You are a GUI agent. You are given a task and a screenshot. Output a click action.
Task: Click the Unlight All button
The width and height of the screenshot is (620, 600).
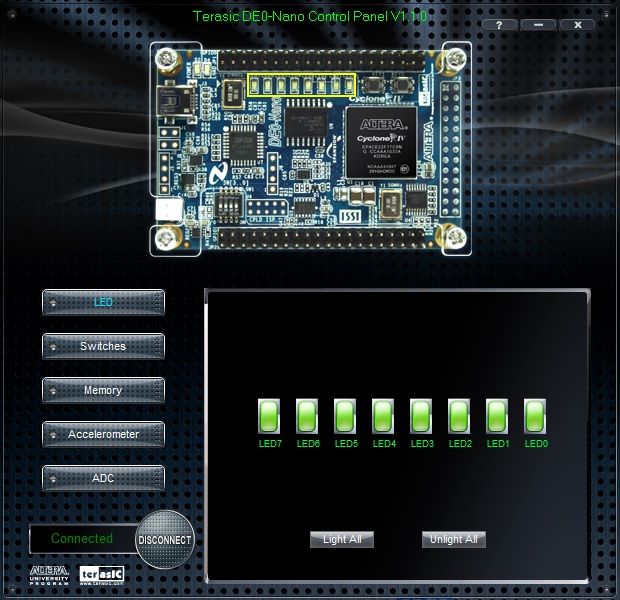coord(454,539)
